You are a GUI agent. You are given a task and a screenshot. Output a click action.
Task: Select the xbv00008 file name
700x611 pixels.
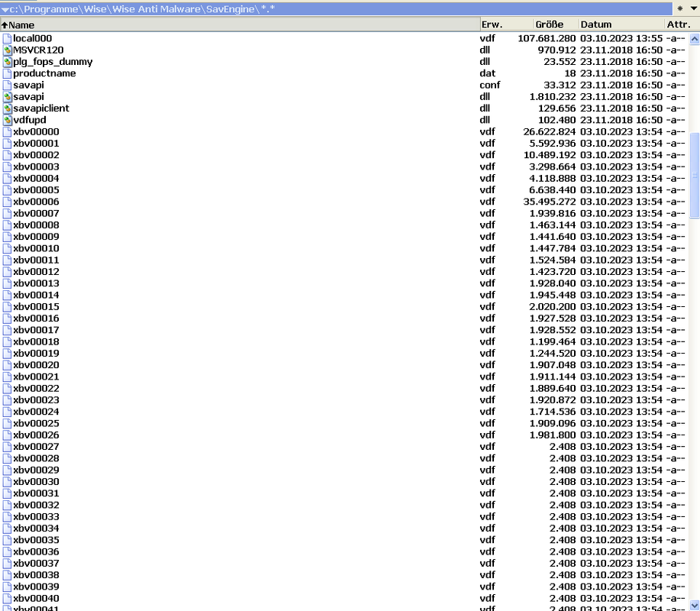coord(36,225)
